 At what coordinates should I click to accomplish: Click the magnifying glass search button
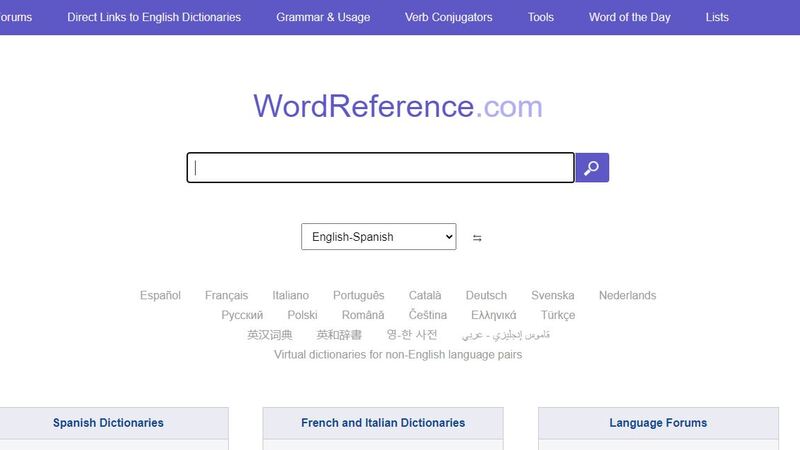592,167
